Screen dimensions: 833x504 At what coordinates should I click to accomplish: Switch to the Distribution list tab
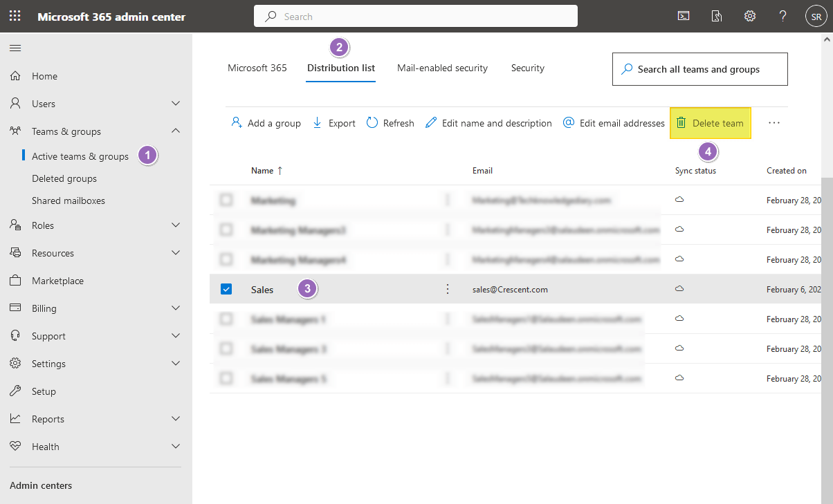(341, 68)
